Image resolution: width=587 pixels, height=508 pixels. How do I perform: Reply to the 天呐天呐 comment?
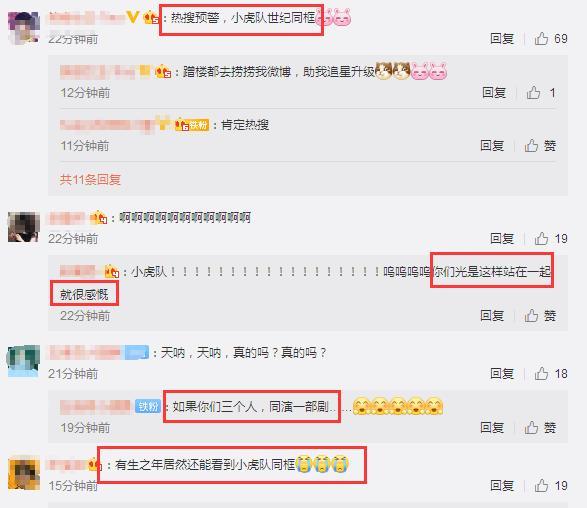[502, 374]
